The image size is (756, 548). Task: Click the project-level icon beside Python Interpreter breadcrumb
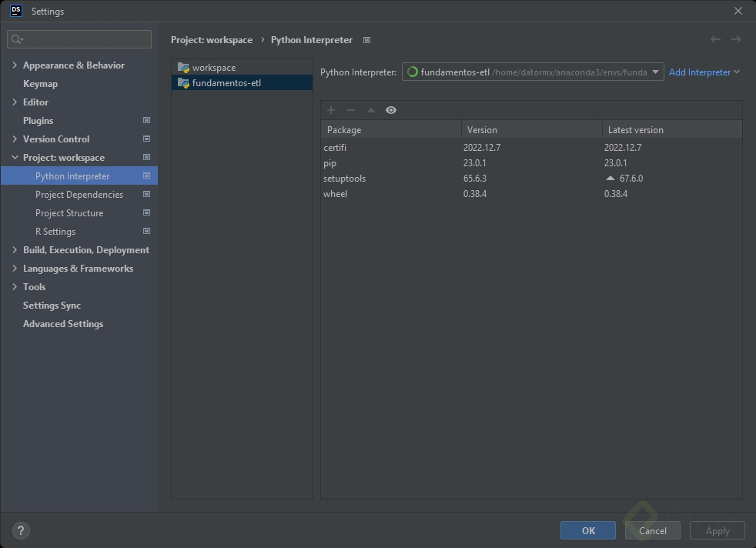[x=367, y=40]
